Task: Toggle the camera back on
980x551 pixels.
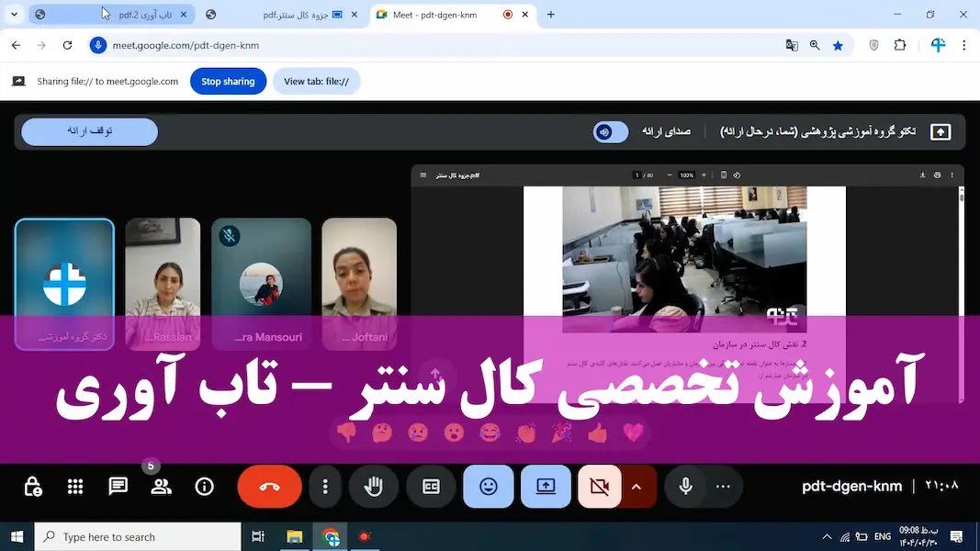Action: tap(598, 487)
